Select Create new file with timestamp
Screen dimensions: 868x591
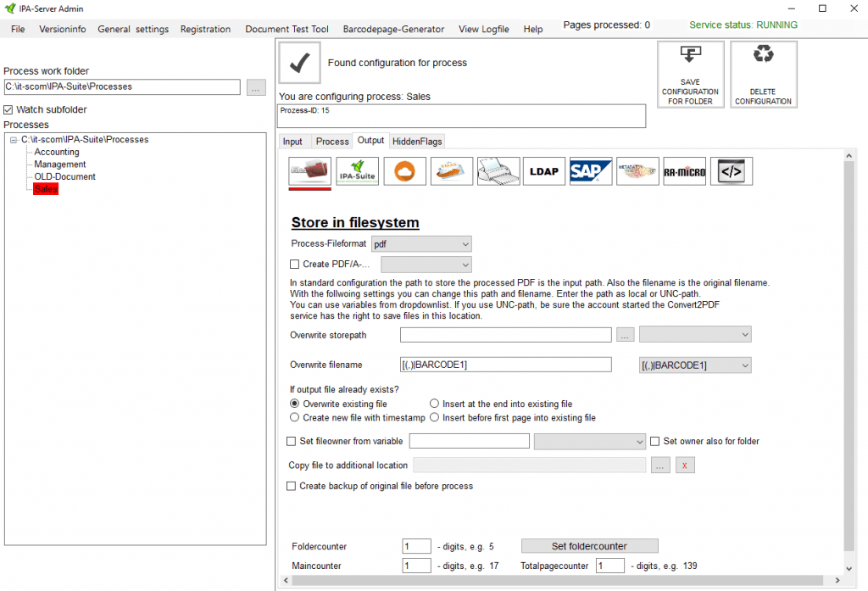[x=295, y=418]
